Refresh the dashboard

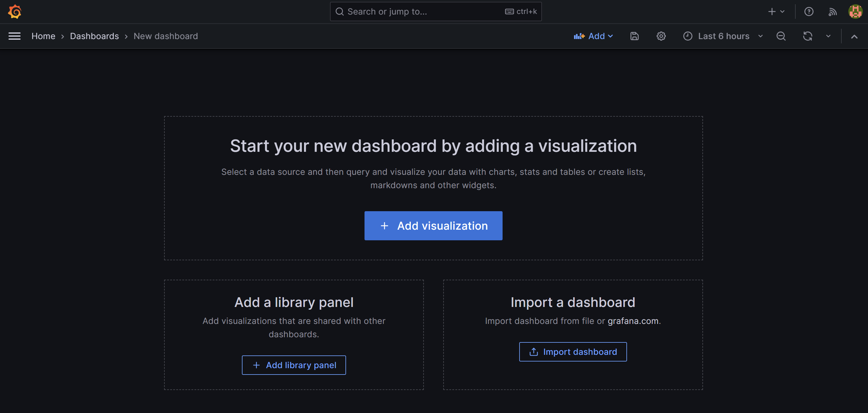pos(807,36)
